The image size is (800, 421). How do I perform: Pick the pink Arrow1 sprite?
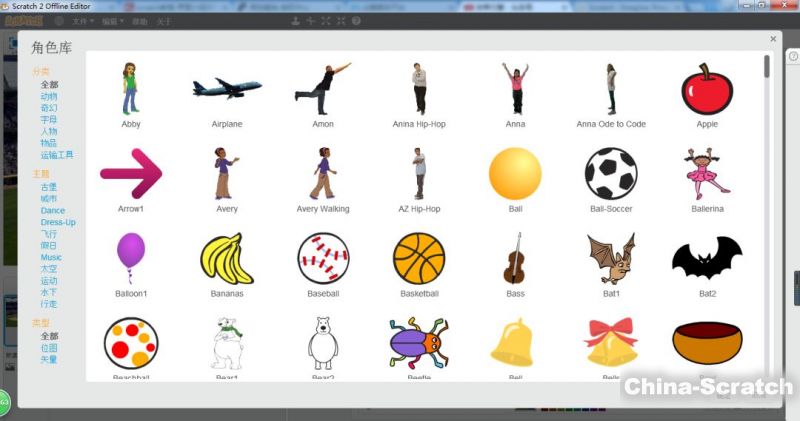[131, 174]
